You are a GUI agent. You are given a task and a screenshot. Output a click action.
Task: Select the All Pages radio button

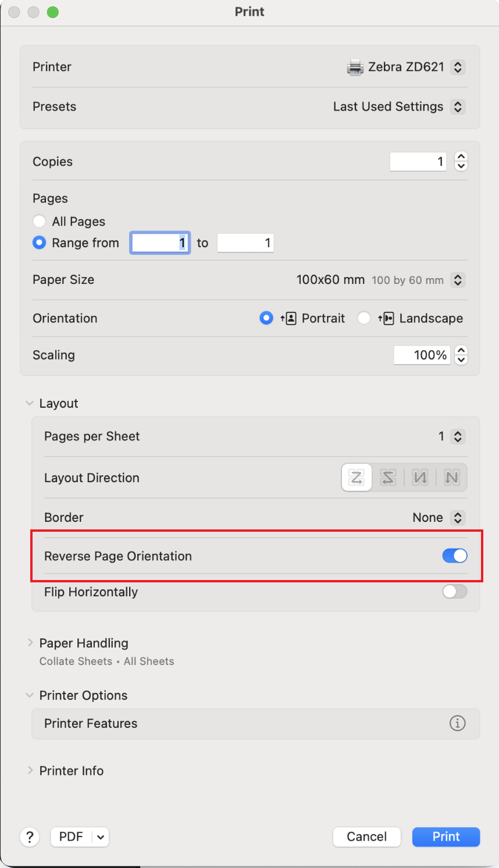(39, 221)
